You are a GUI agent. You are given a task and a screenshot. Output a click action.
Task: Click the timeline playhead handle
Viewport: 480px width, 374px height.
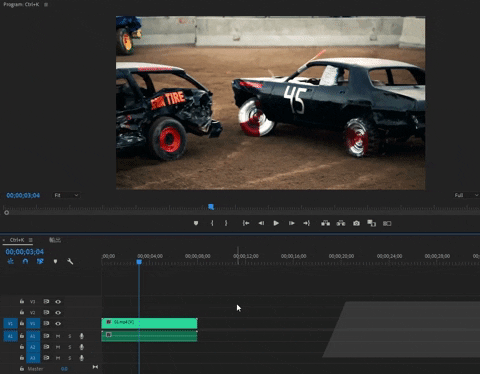pyautogui.click(x=139, y=262)
